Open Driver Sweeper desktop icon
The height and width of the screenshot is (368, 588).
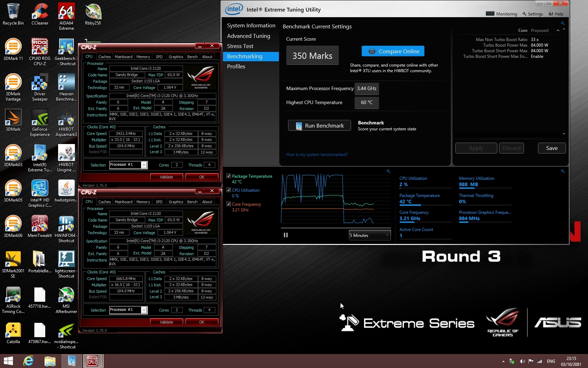[40, 87]
